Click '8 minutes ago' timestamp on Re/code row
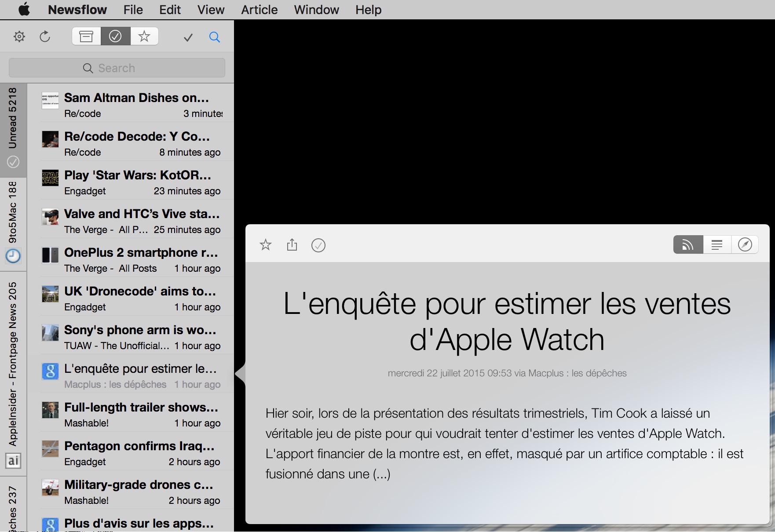Viewport: 775px width, 532px height. coord(190,153)
